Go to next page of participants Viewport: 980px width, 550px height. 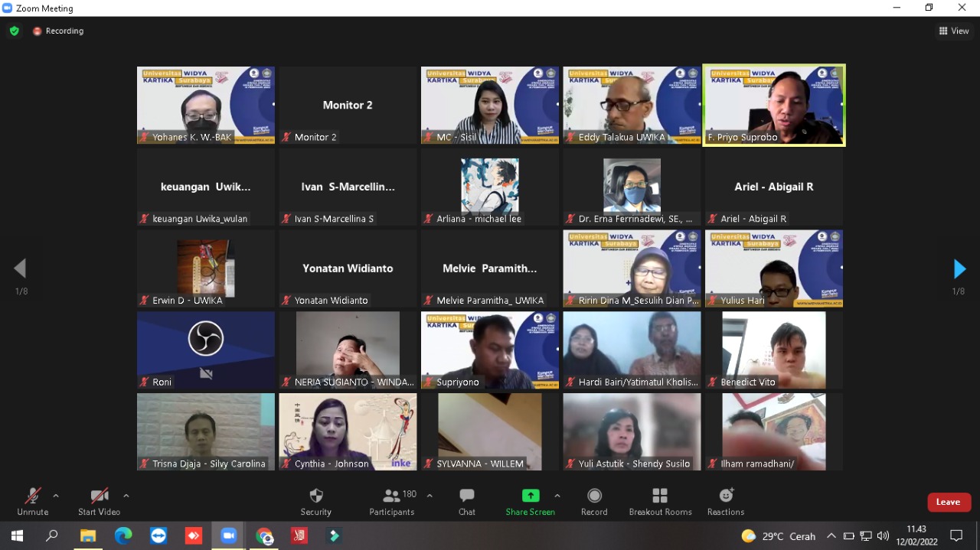coord(959,269)
